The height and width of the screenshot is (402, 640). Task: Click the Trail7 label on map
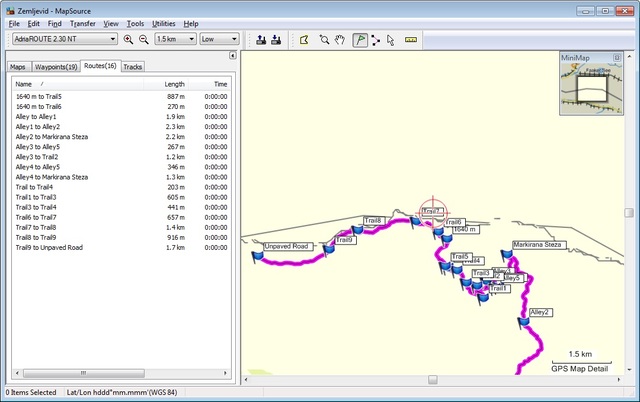[432, 211]
